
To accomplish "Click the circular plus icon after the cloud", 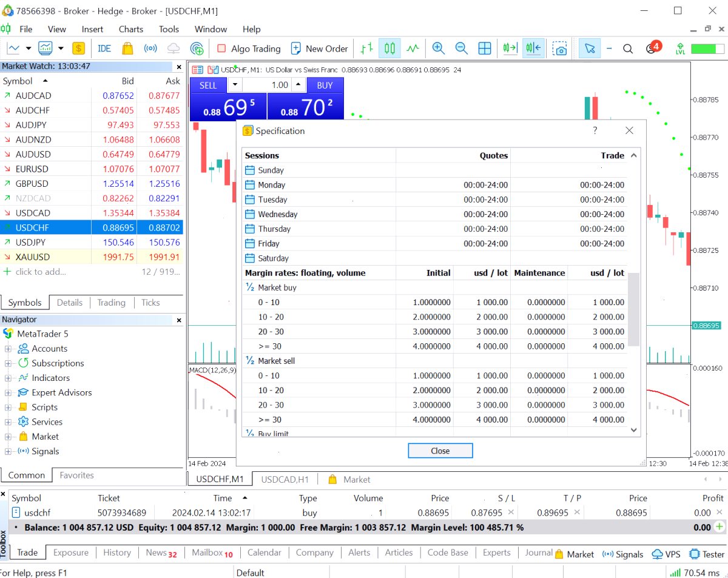I will tap(197, 49).
